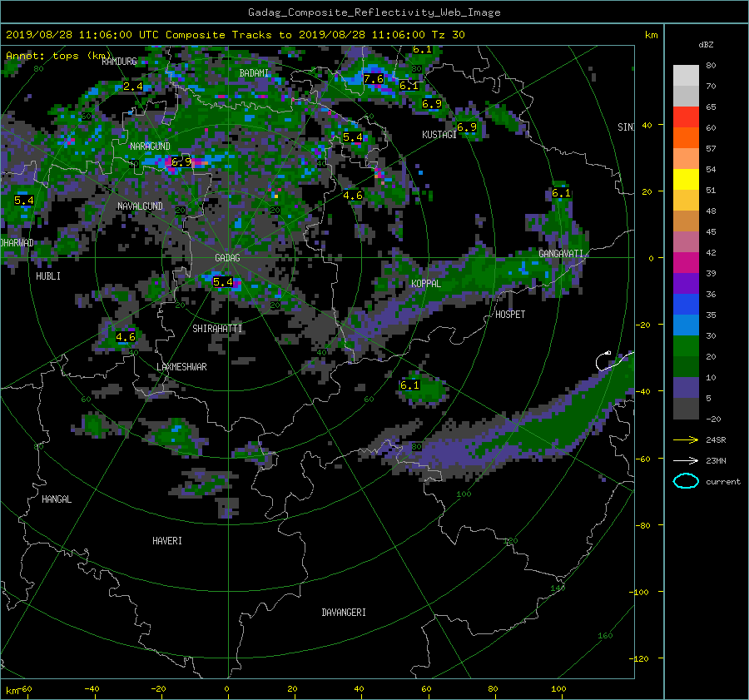Click the HANGAL town label
The height and width of the screenshot is (700, 749).
[x=57, y=499]
